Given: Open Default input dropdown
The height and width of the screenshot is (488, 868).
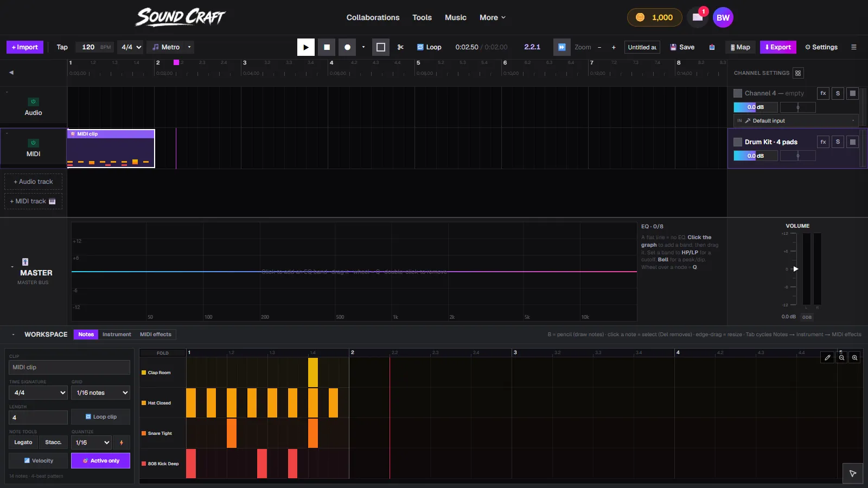Looking at the screenshot, I should (796, 121).
